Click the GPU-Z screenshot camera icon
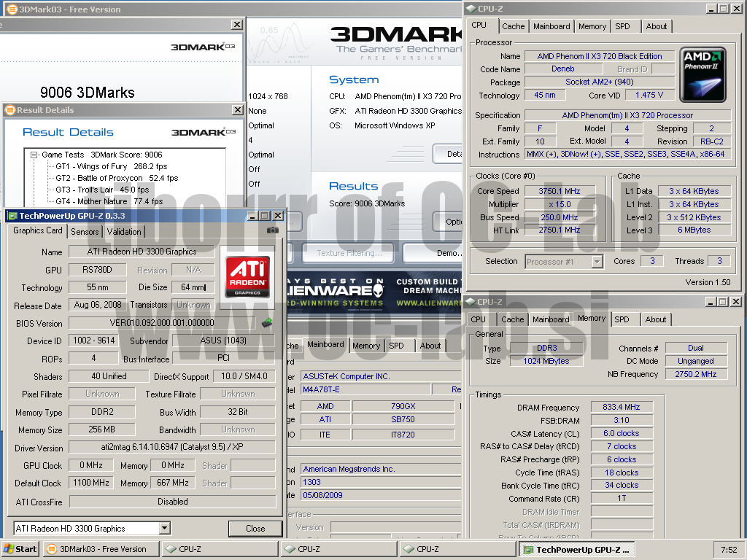 [272, 230]
